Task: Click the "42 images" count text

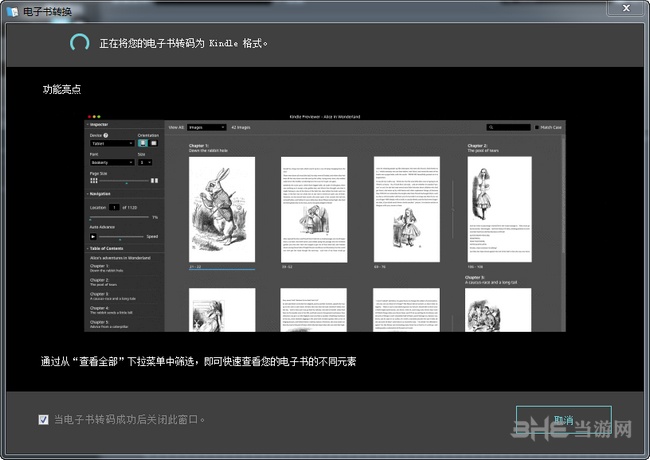Action: click(241, 128)
